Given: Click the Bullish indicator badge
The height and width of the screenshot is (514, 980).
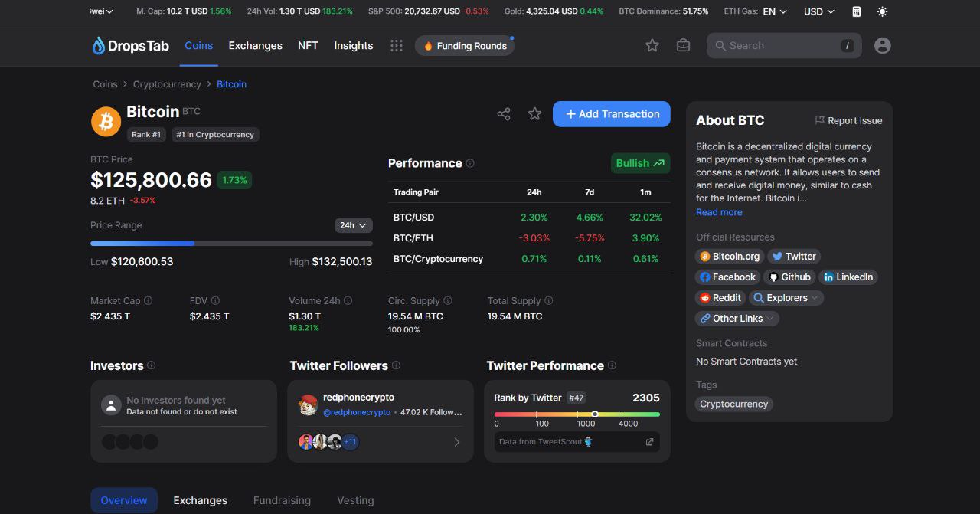Looking at the screenshot, I should click(640, 163).
